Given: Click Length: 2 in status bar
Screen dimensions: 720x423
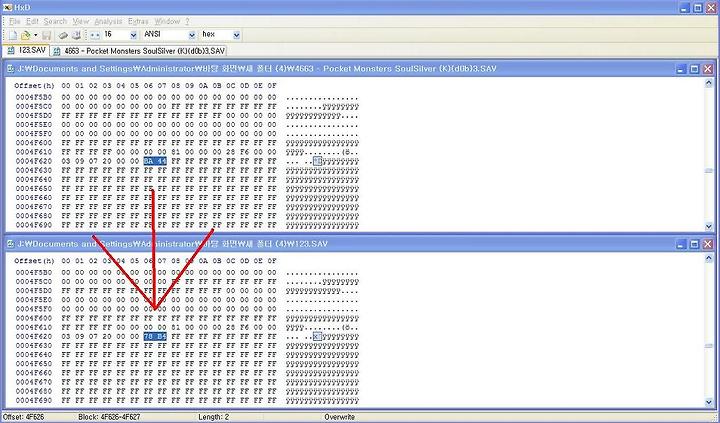Looking at the screenshot, I should [214, 417].
